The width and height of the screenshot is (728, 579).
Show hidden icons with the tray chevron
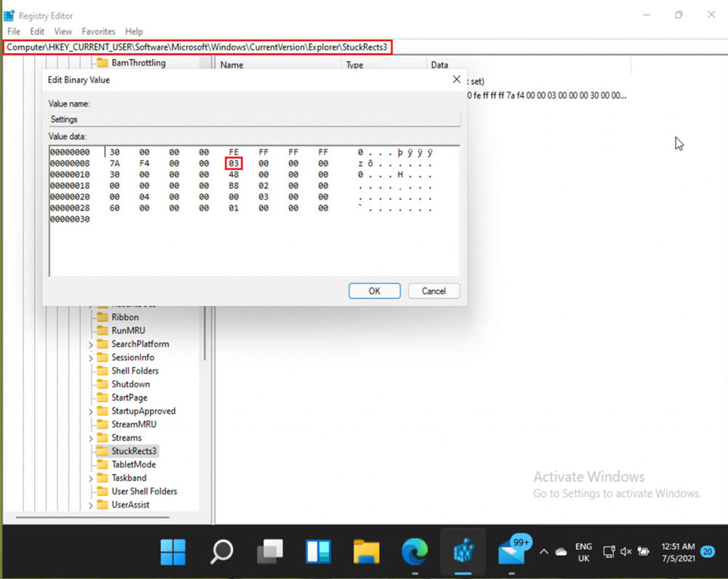(x=545, y=552)
